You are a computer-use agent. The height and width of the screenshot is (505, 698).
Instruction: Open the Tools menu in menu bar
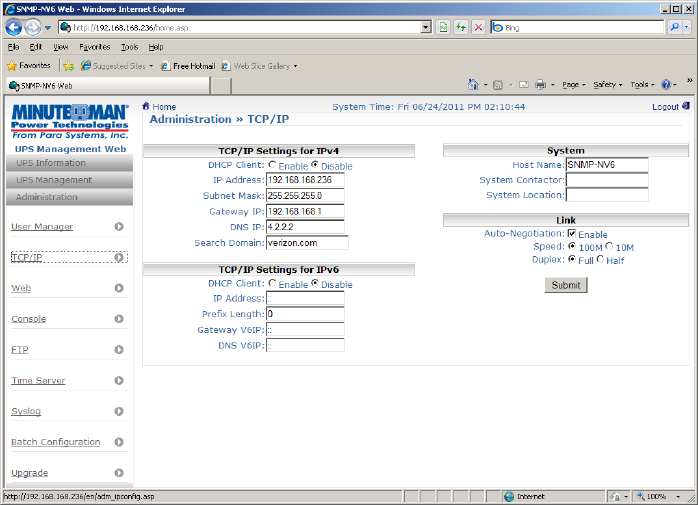tap(130, 47)
